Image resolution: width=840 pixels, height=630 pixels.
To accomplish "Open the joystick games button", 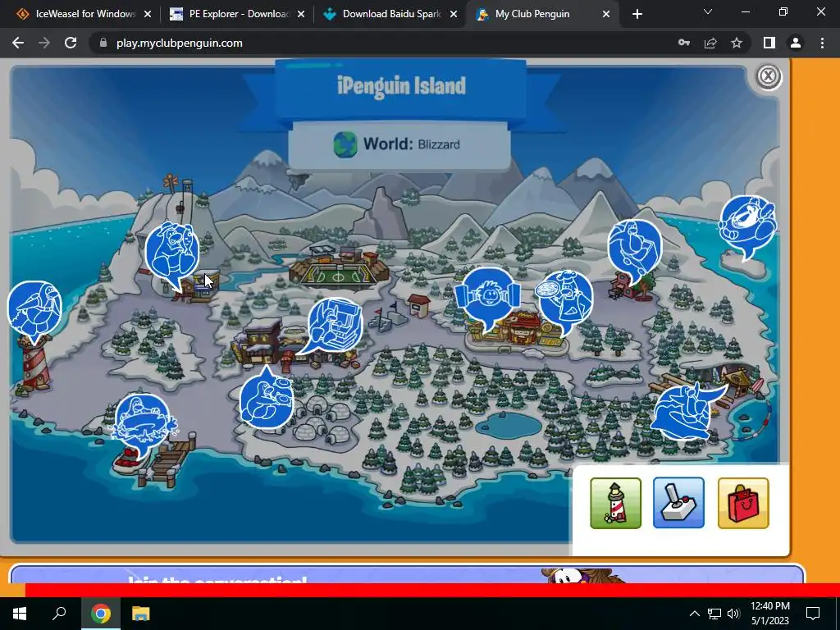I will pos(678,503).
